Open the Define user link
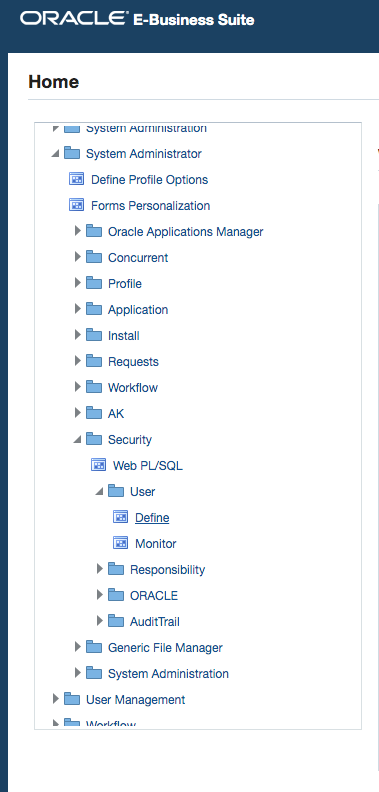 (x=152, y=517)
